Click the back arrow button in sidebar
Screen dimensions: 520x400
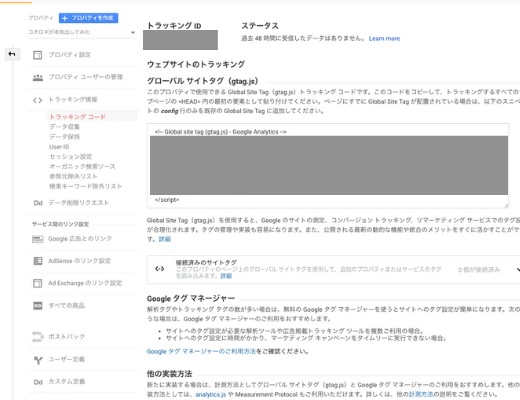pyautogui.click(x=12, y=54)
